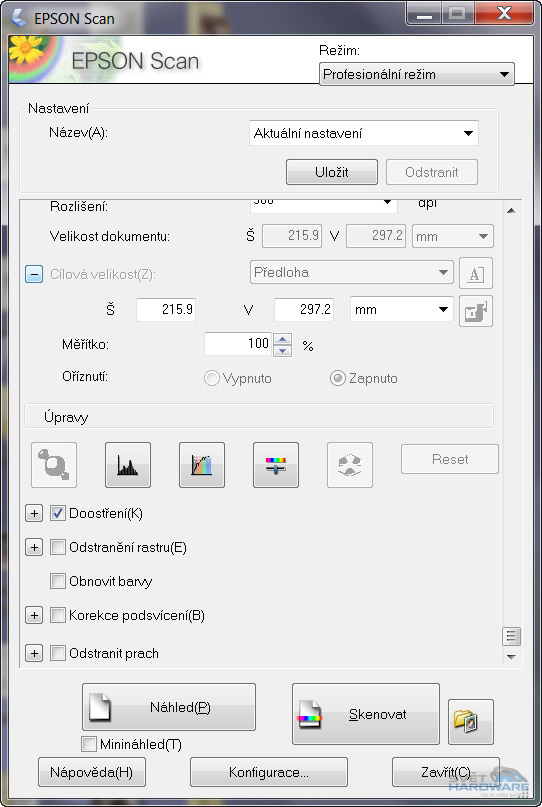Open the document size mm unit dropdown
Image resolution: width=542 pixels, height=807 pixels.
tap(452, 236)
